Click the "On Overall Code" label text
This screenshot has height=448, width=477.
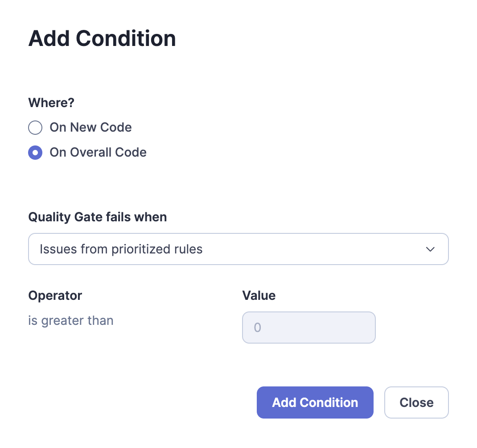click(98, 153)
